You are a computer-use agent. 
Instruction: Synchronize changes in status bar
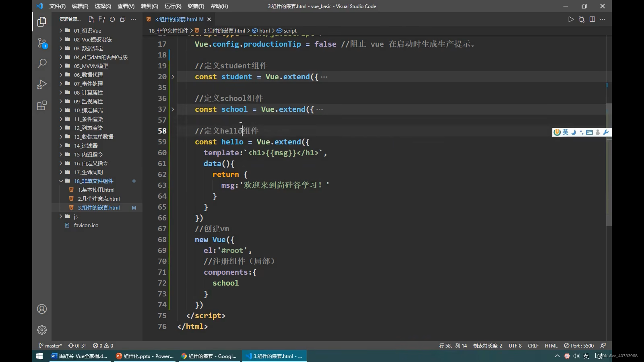[77, 346]
